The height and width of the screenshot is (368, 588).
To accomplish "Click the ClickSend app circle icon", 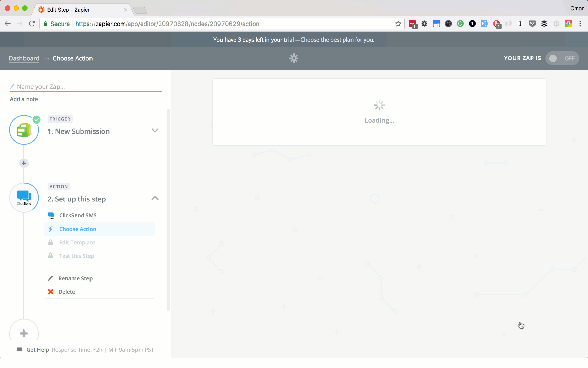I will (24, 197).
